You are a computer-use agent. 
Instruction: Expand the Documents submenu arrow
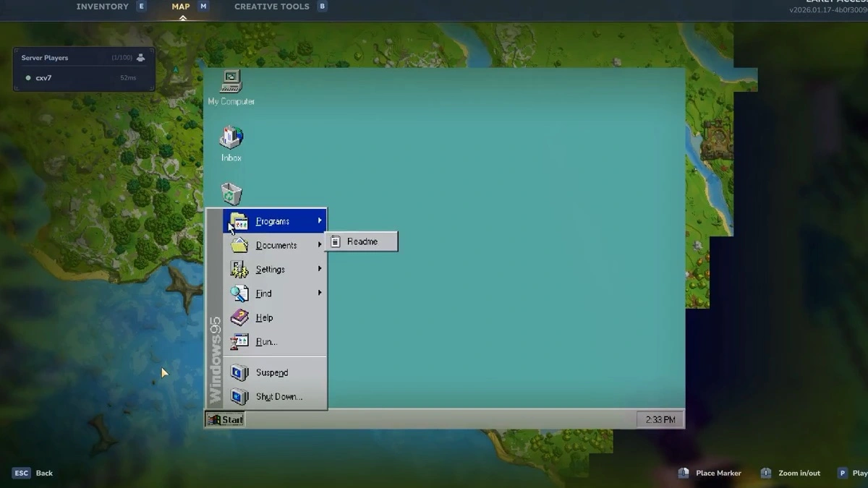(319, 244)
